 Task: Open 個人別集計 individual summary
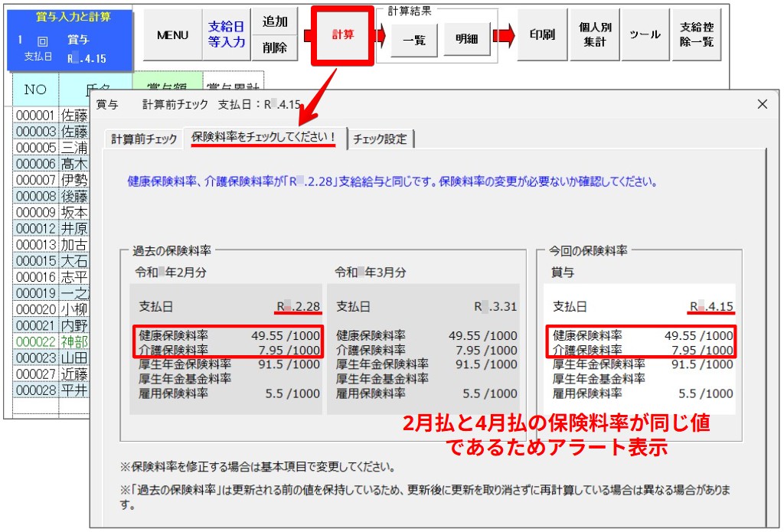593,35
